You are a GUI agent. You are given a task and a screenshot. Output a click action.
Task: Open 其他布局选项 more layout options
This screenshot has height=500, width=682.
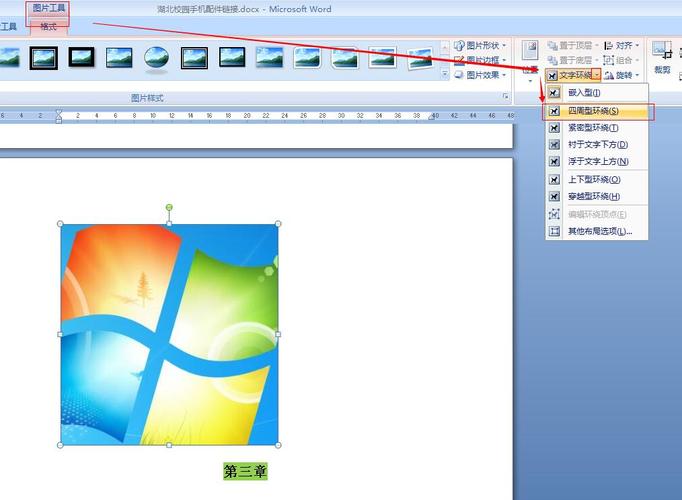point(596,231)
